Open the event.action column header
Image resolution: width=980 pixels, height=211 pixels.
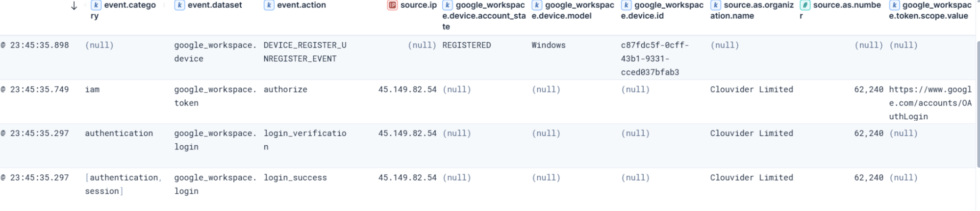tap(302, 5)
